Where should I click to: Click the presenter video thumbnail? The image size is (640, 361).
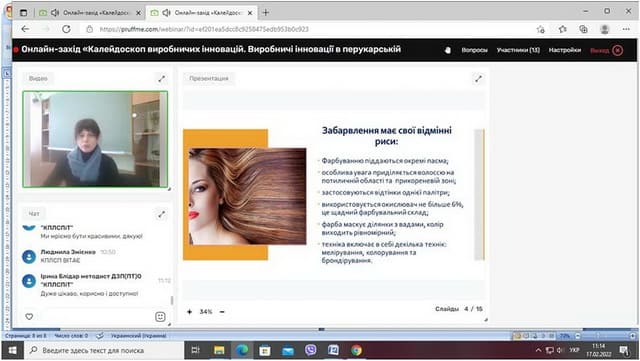(x=95, y=139)
